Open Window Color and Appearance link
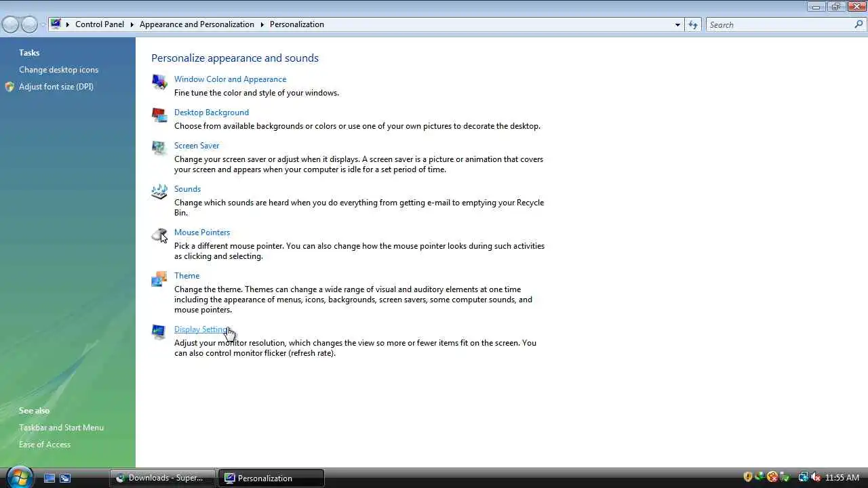868x488 pixels. pos(231,79)
